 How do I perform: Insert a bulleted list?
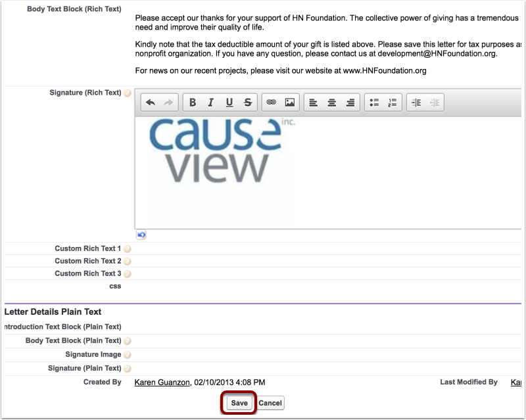tap(374, 103)
